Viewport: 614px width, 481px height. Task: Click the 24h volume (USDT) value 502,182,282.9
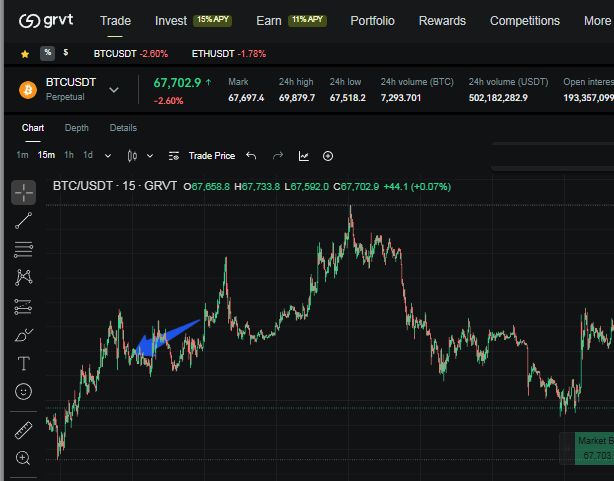coord(498,98)
